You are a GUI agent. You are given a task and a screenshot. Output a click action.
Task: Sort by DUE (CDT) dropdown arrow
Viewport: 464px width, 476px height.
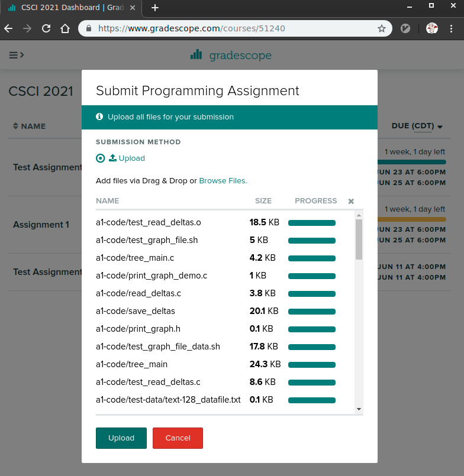(x=440, y=127)
